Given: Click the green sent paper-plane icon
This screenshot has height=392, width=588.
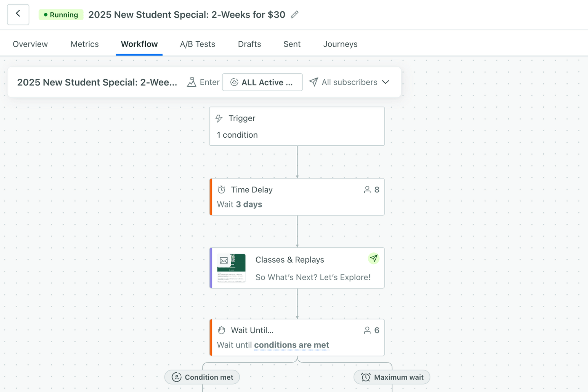Looking at the screenshot, I should pyautogui.click(x=374, y=258).
